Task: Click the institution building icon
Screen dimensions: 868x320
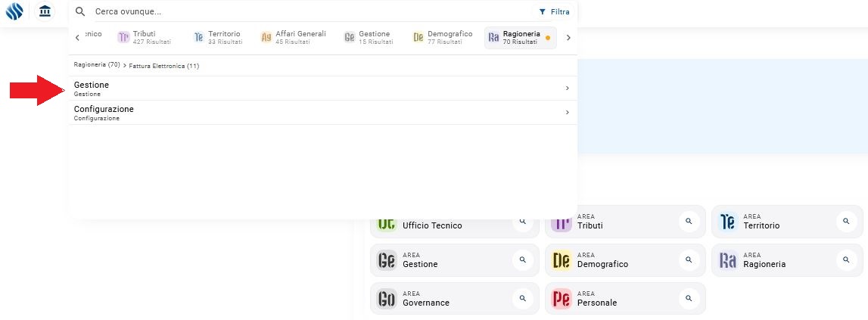Action: click(x=45, y=12)
